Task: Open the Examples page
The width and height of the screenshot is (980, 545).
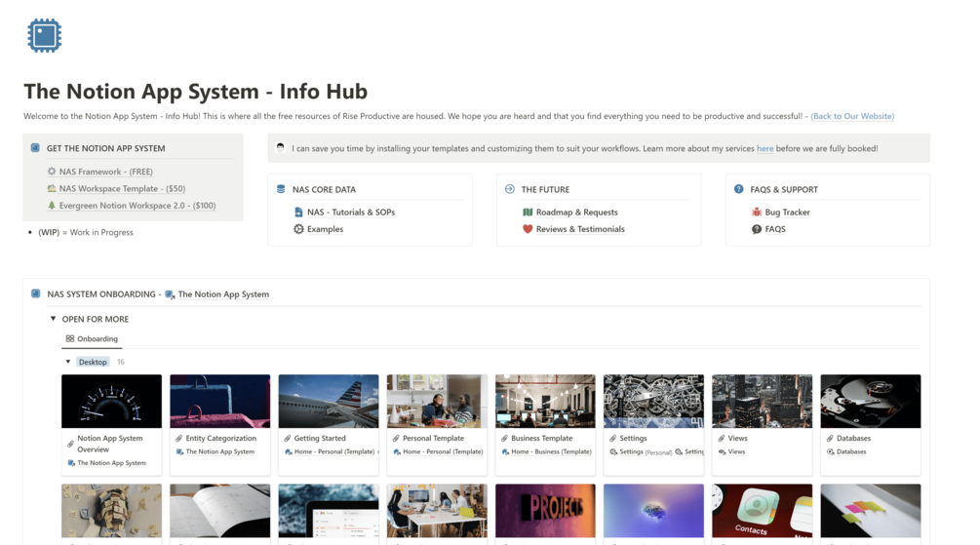Action: pos(325,229)
